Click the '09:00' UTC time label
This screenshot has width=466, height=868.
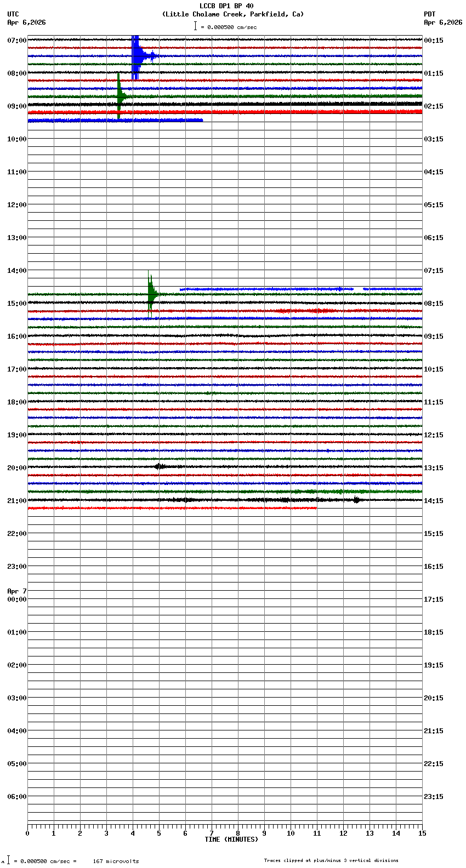pyautogui.click(x=17, y=106)
